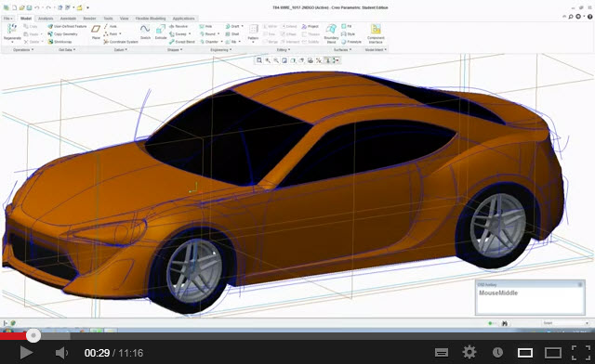Expand the Editing group menu
The width and height of the screenshot is (595, 364).
tap(283, 49)
